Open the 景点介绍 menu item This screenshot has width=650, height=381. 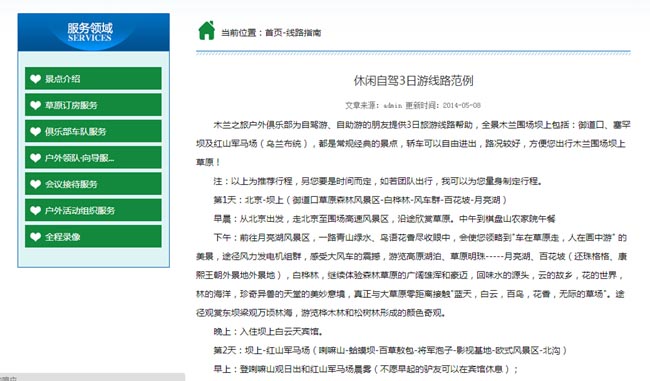(93, 78)
